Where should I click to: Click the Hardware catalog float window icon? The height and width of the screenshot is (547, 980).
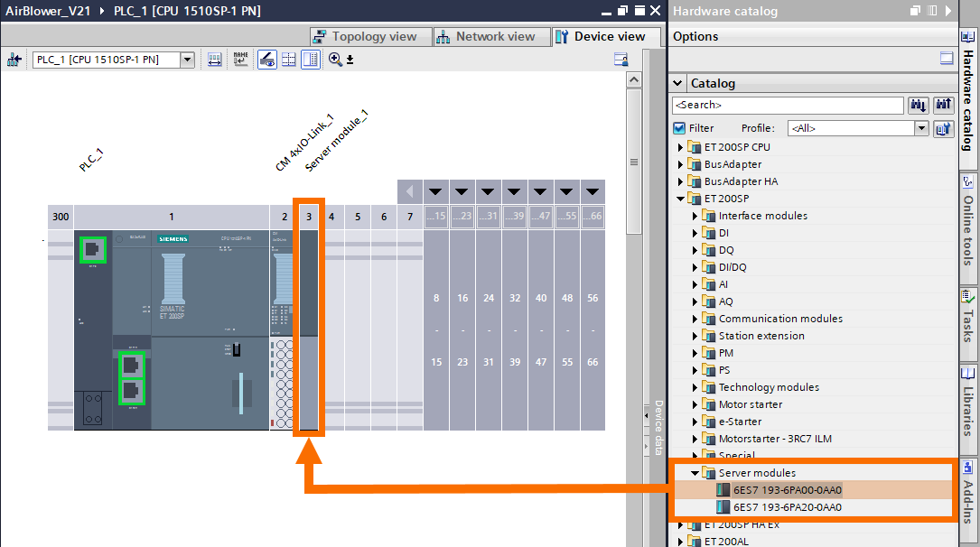[916, 11]
